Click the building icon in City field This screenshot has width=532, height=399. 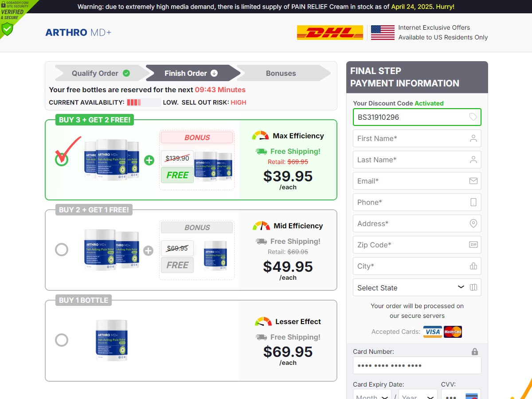pos(473,266)
